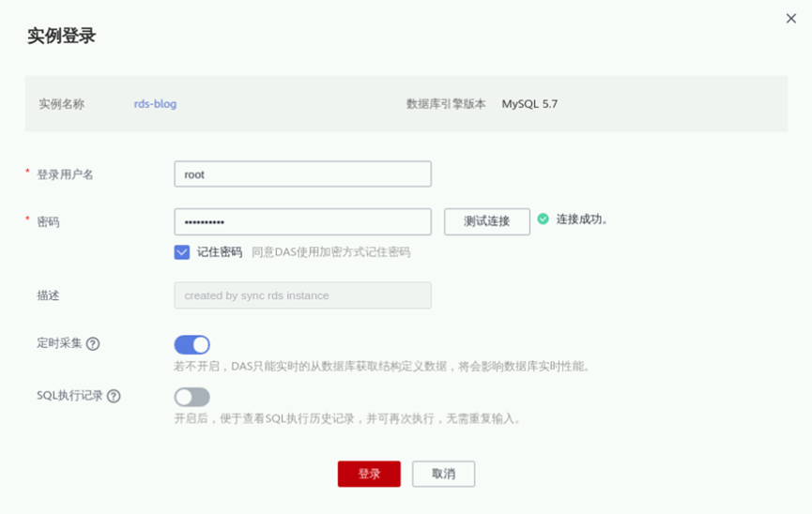
Task: Click the 数据库引擎版本 label
Action: tap(446, 103)
